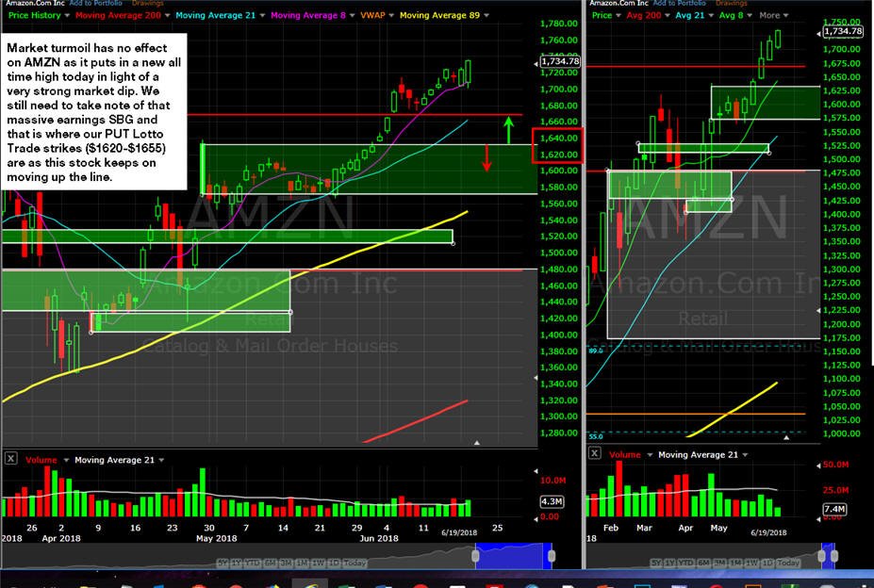Grab the right handle of left chart range slider

(552, 556)
